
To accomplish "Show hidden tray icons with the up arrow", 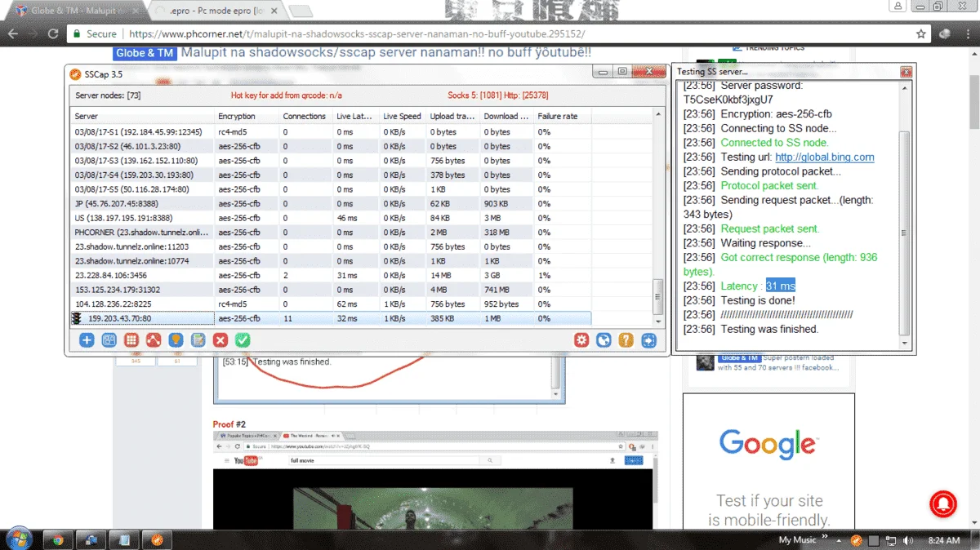I will point(838,540).
